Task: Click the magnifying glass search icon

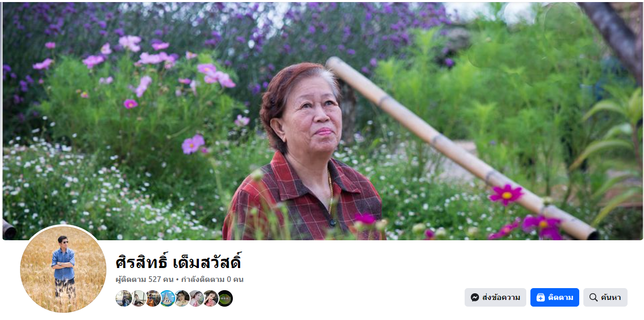Action: point(593,297)
